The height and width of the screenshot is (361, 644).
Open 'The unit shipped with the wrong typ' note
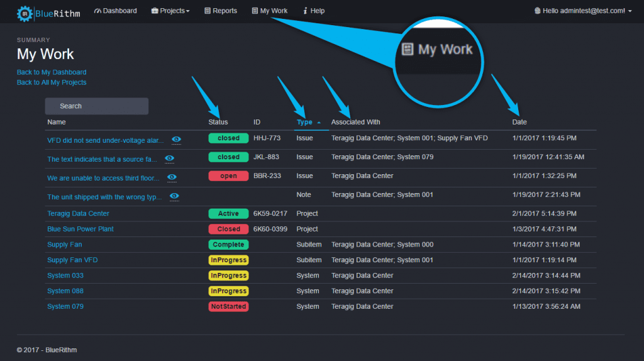(x=104, y=197)
